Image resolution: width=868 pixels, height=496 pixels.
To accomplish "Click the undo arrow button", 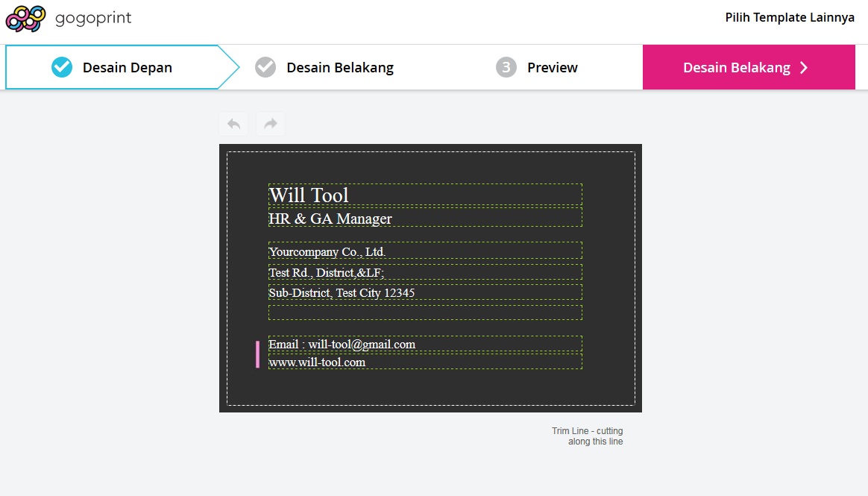I will [233, 124].
